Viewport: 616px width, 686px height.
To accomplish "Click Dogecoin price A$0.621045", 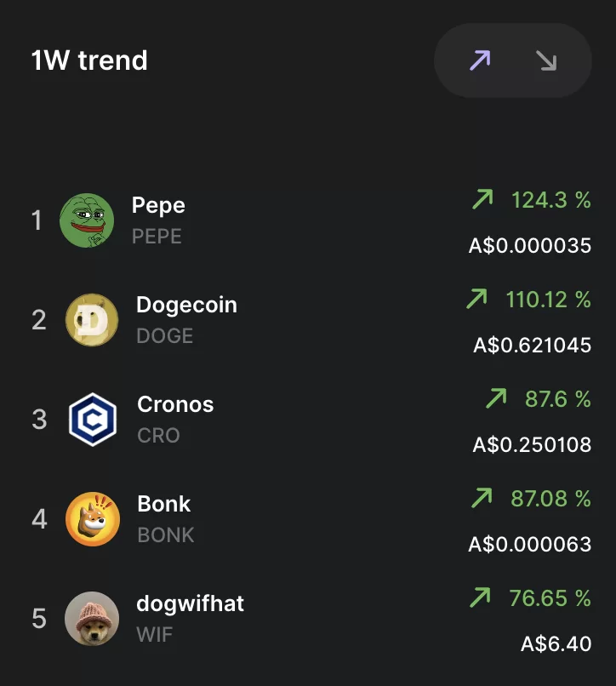I will [x=533, y=346].
